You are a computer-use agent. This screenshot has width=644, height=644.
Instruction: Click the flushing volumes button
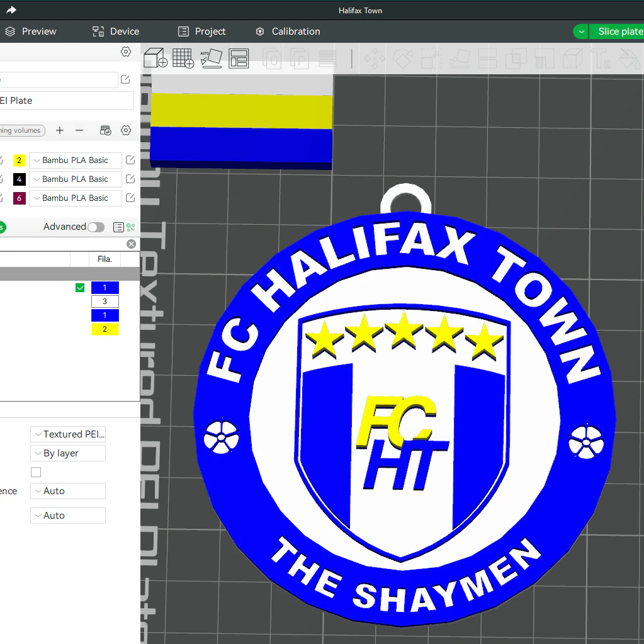tap(22, 130)
